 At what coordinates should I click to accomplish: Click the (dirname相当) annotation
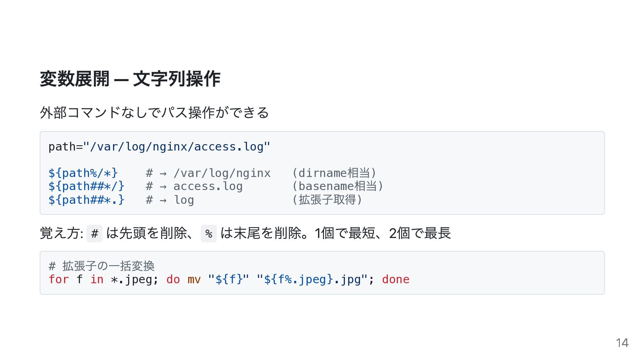tap(334, 173)
